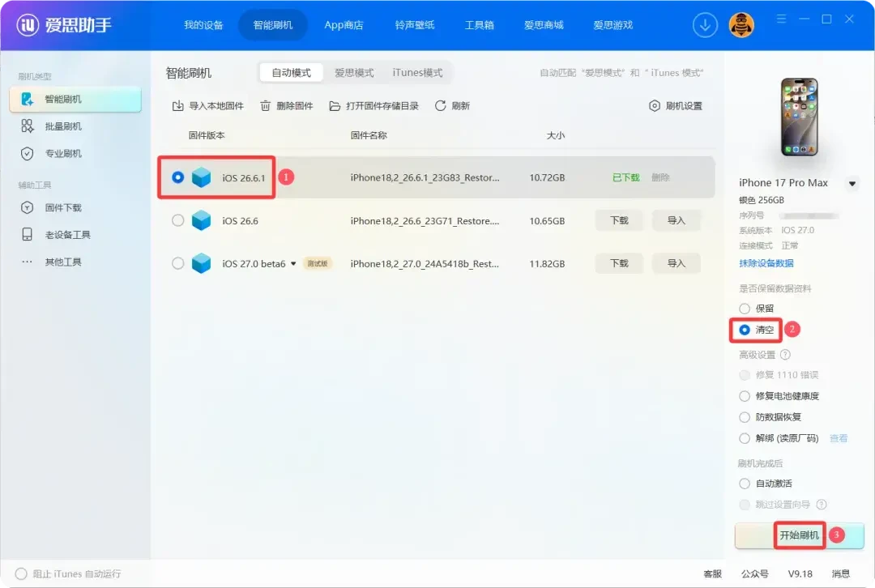Open 客服 in the status bar
This screenshot has height=588, width=875.
(713, 573)
